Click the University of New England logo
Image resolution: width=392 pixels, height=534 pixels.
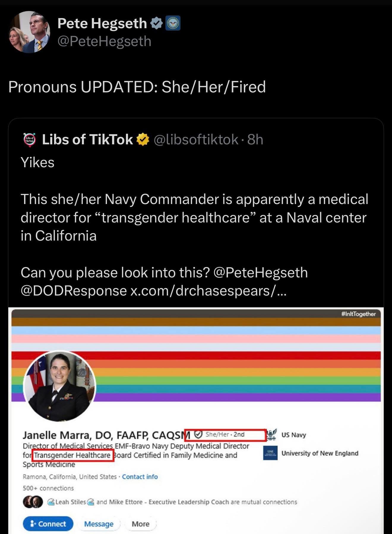coord(270,453)
